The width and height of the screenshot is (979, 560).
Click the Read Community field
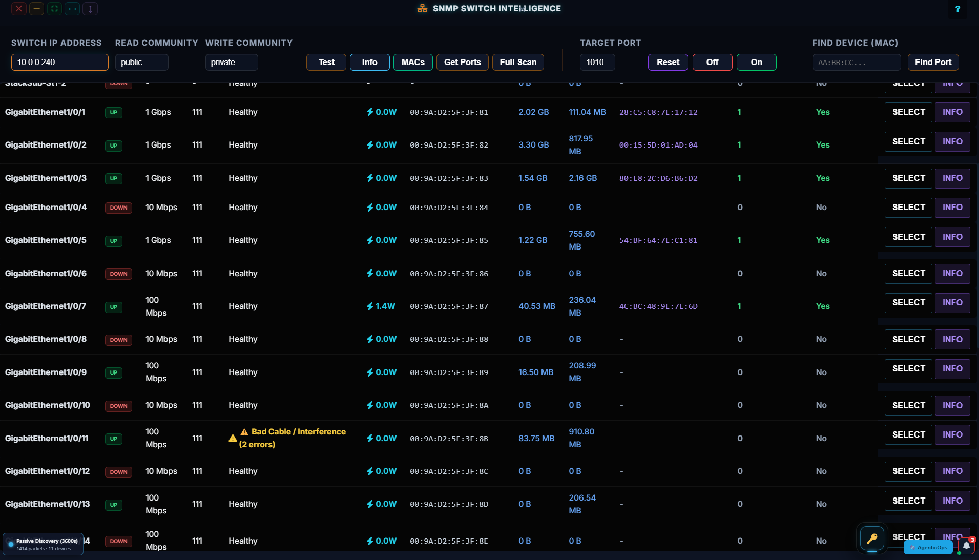point(142,62)
